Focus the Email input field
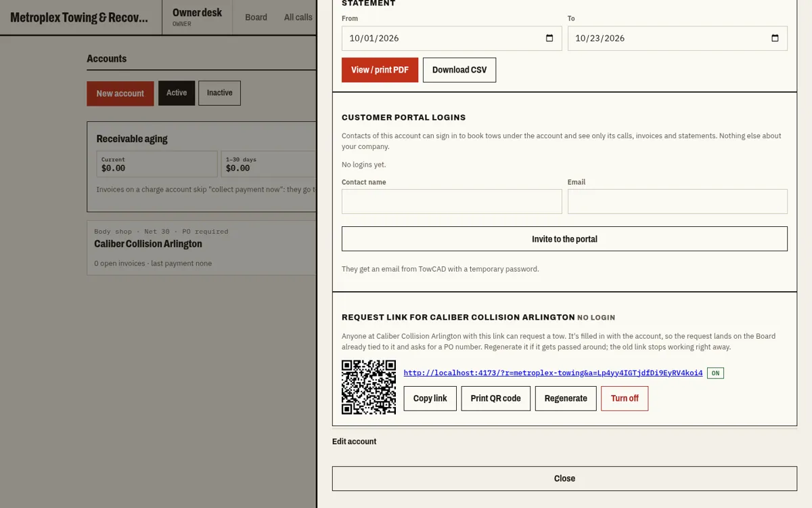The height and width of the screenshot is (508, 812). click(x=677, y=201)
